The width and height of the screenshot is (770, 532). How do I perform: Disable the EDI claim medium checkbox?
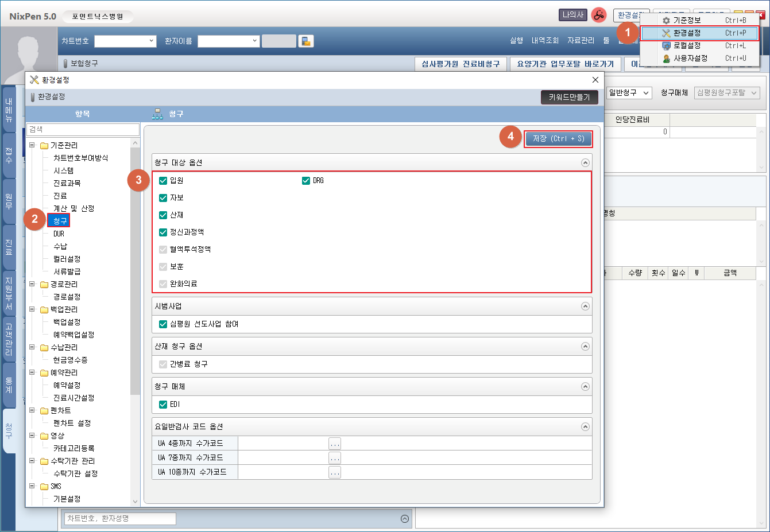pyautogui.click(x=163, y=405)
